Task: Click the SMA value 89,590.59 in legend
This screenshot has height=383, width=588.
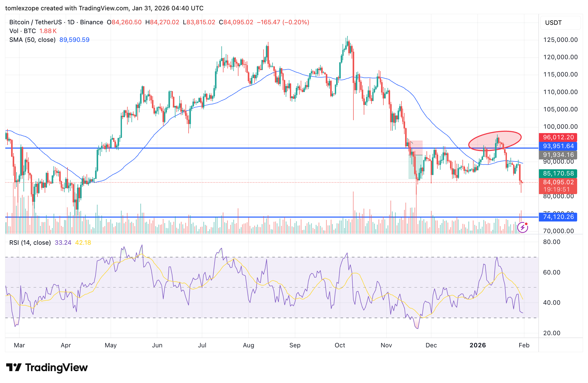Action: [x=74, y=40]
